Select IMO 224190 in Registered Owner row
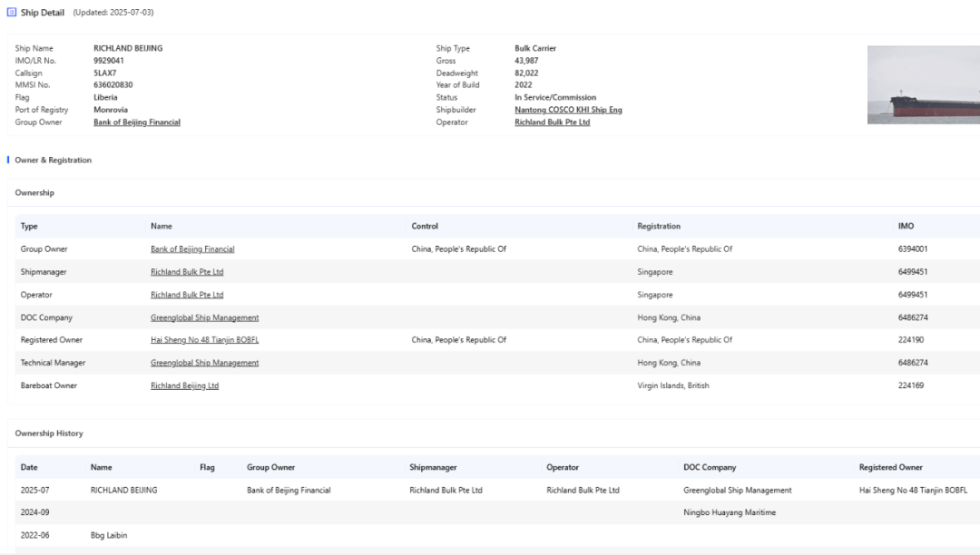 [911, 340]
